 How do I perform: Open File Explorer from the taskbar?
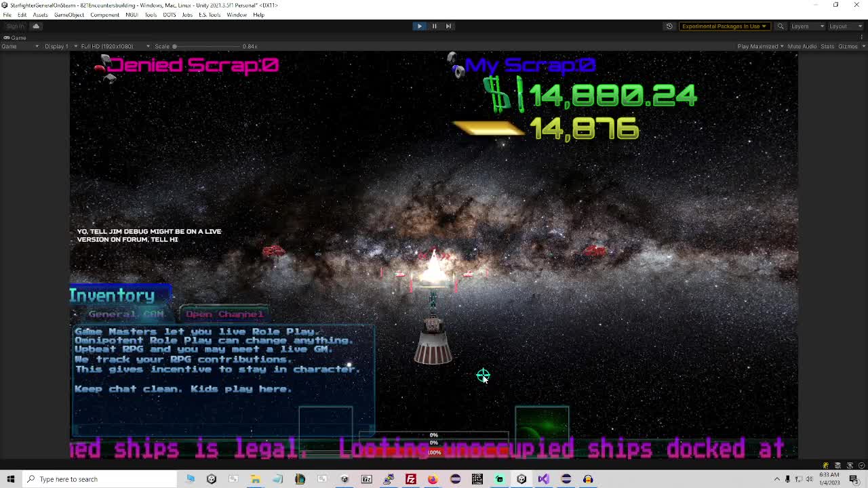click(256, 479)
